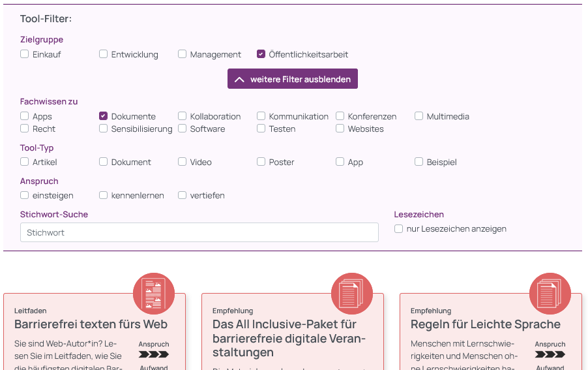This screenshot has height=370, width=588.
Task: Enable Kollaboration filter
Action: (x=183, y=116)
